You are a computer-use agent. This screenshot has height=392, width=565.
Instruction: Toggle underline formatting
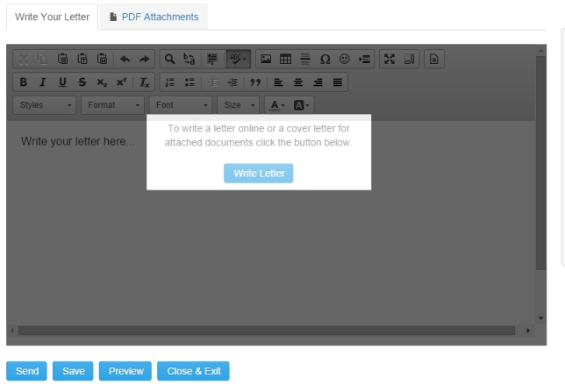(62, 82)
